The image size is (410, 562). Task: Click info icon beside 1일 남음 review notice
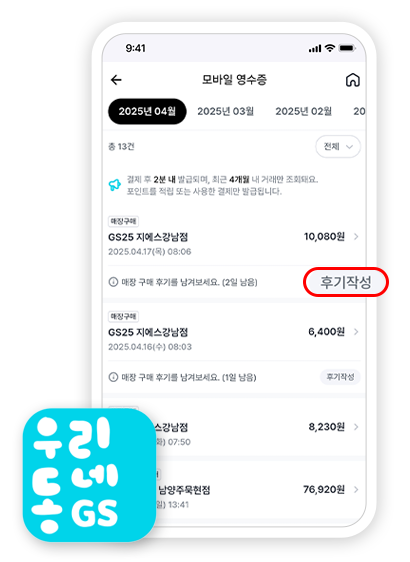113,377
